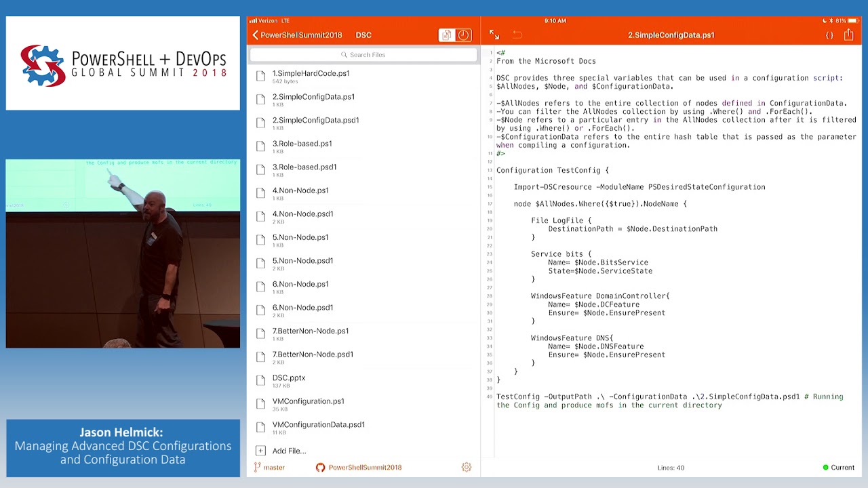The width and height of the screenshot is (868, 488).
Task: Open syntax braces menu
Action: coord(829,35)
